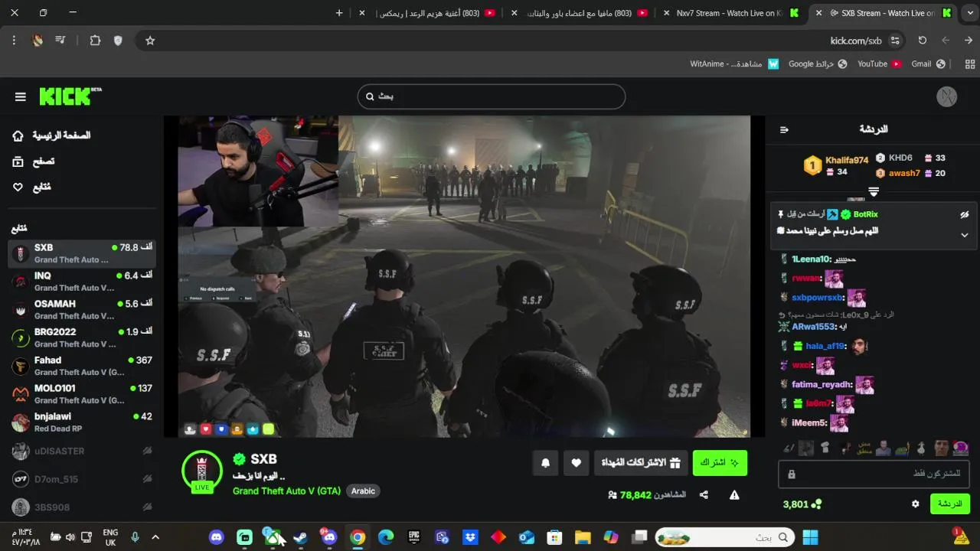This screenshot has height=551, width=980.
Task: Open offline channel uDISASTER
Action: (x=82, y=451)
